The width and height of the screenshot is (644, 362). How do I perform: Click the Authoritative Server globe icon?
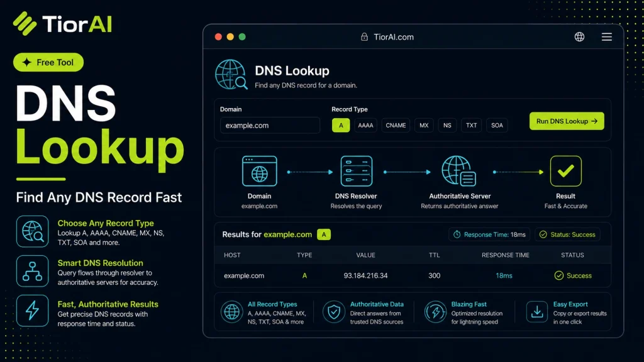(x=458, y=171)
